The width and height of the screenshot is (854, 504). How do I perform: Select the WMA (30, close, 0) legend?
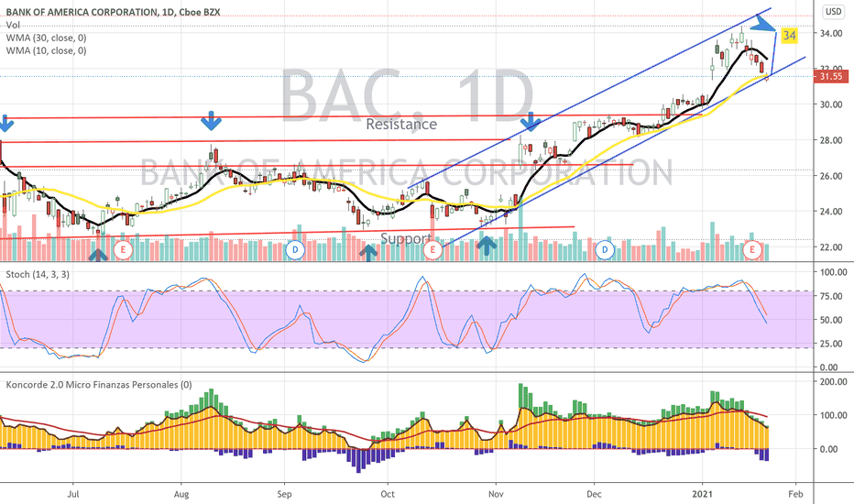coord(47,38)
